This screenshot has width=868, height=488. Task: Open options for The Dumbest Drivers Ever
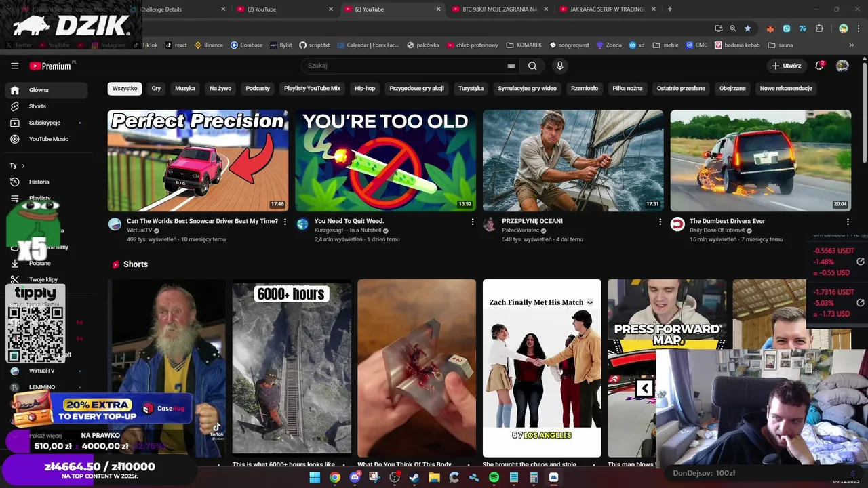[x=848, y=222]
